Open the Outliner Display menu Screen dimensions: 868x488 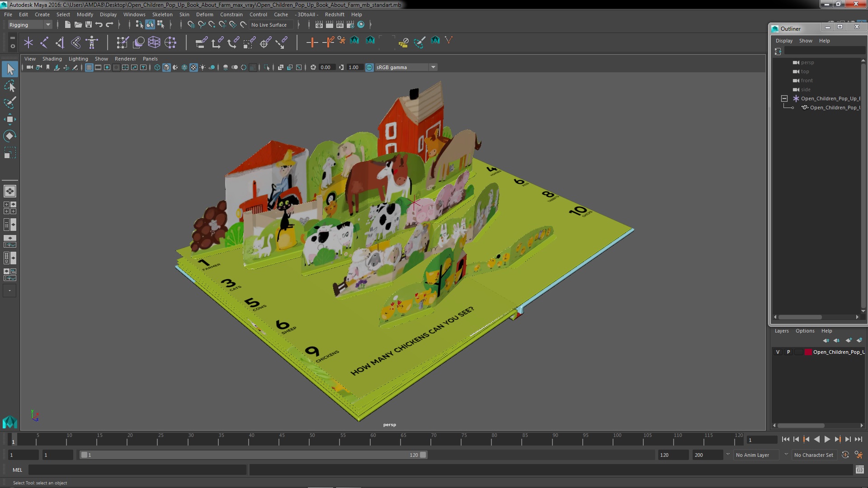[784, 41]
